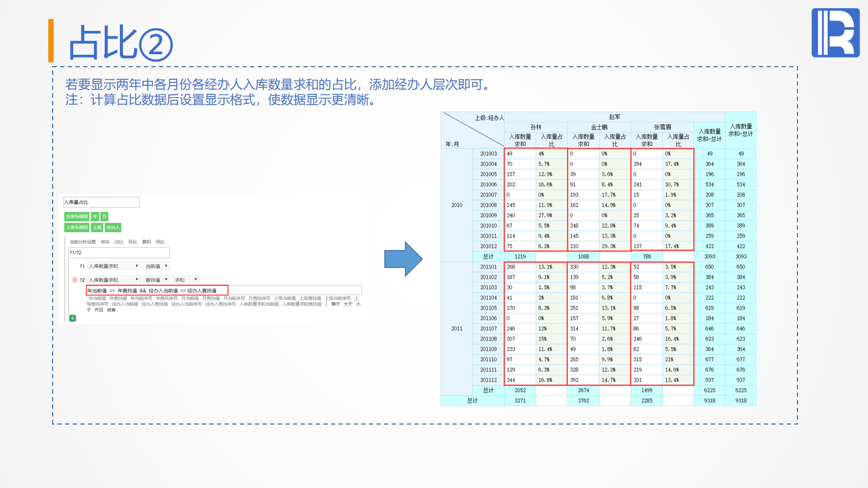
Task: Click the 上级 green level tag
Action: click(97, 228)
